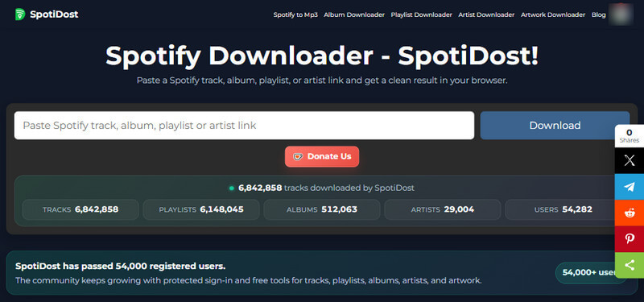Navigate to Artist Downloader
This screenshot has height=302, width=644.
pyautogui.click(x=486, y=14)
